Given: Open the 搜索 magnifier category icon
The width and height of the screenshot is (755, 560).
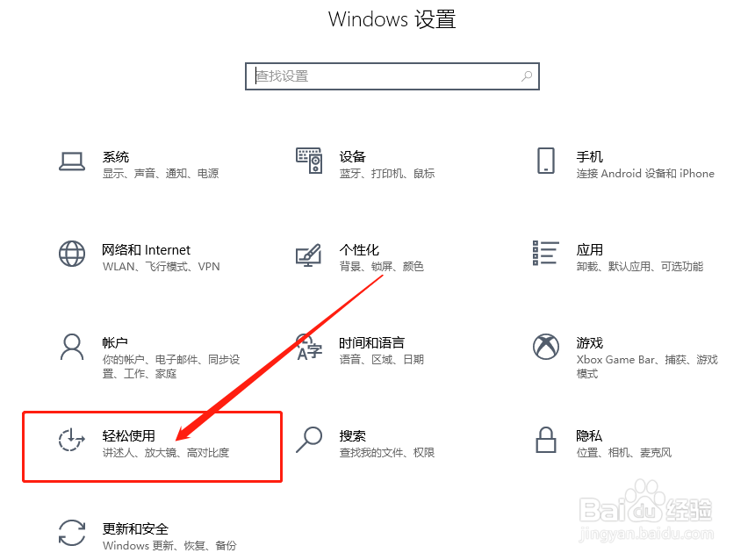Looking at the screenshot, I should pos(309,440).
